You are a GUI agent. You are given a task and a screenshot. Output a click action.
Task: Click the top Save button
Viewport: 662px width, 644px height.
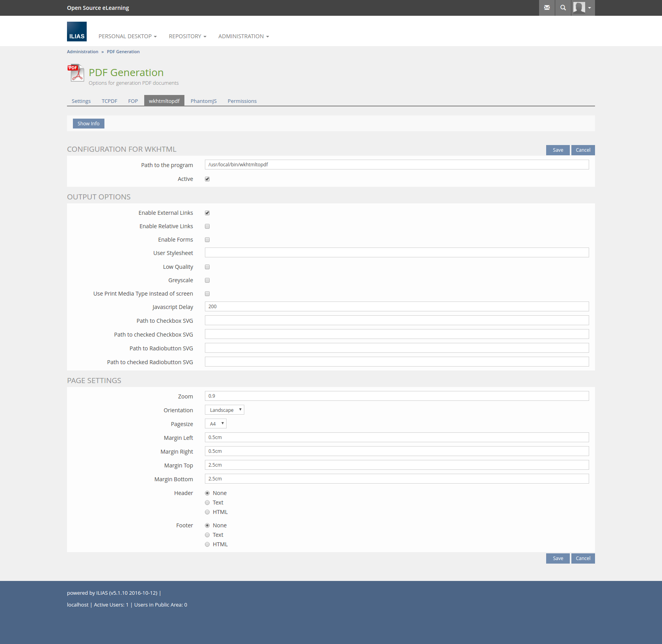coord(558,150)
